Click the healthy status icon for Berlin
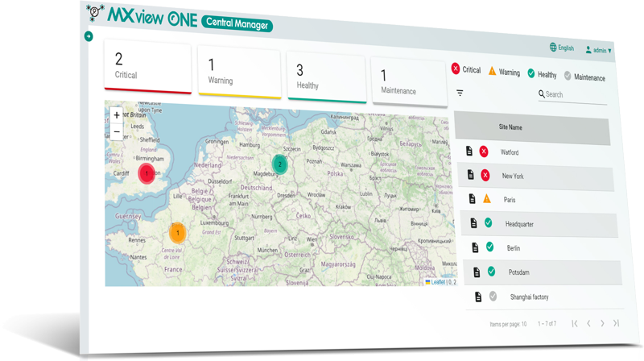The height and width of the screenshot is (361, 644). 490,247
